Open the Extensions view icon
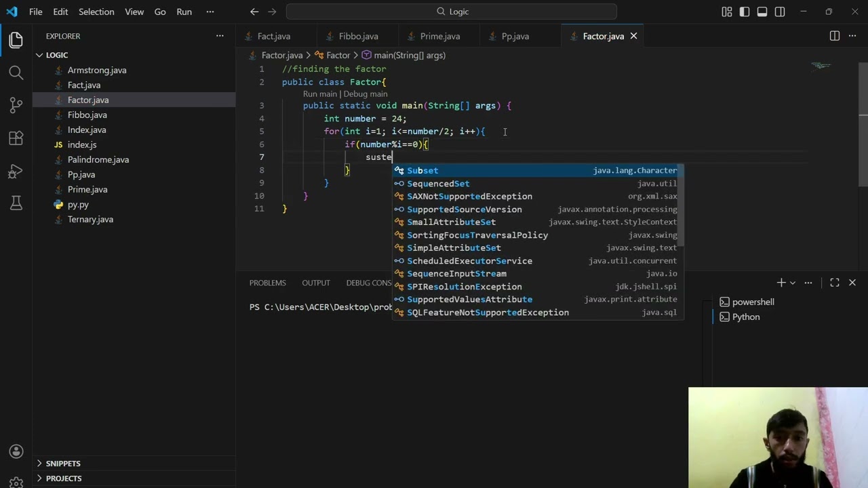The height and width of the screenshot is (488, 868). tap(16, 138)
